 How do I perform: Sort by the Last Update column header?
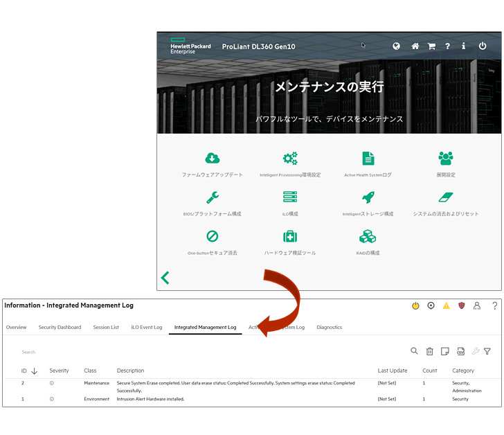pyautogui.click(x=393, y=371)
